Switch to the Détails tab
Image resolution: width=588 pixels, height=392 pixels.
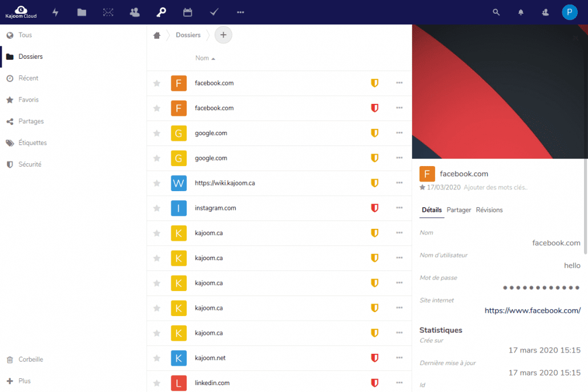tap(432, 210)
